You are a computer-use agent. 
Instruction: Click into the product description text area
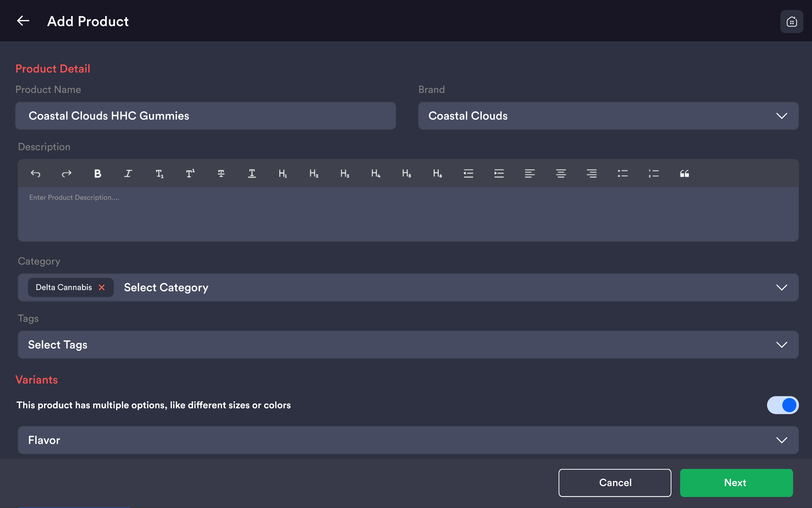click(x=408, y=214)
